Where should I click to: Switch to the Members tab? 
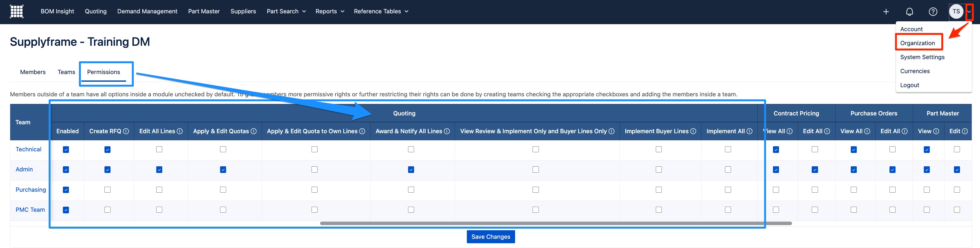tap(33, 72)
